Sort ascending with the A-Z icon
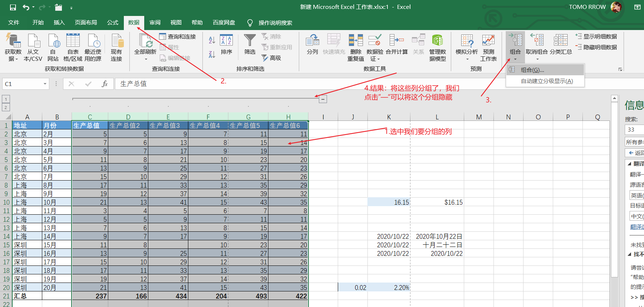 point(212,40)
